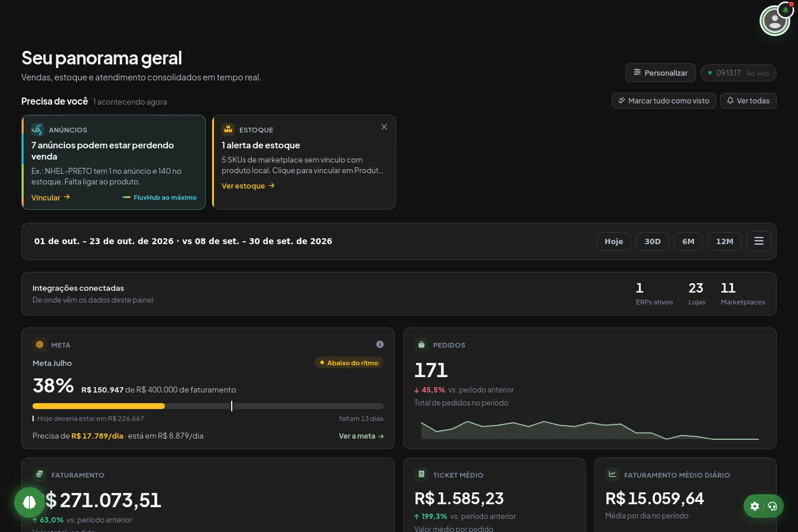This screenshot has width=798, height=532.
Task: Click the Abaixo do ritmo badge
Action: pyautogui.click(x=349, y=363)
